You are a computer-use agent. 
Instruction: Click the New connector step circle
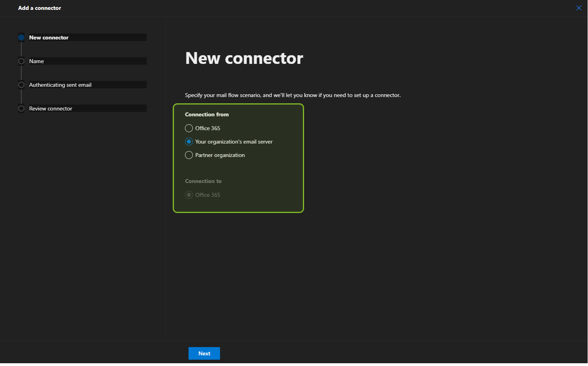point(21,37)
